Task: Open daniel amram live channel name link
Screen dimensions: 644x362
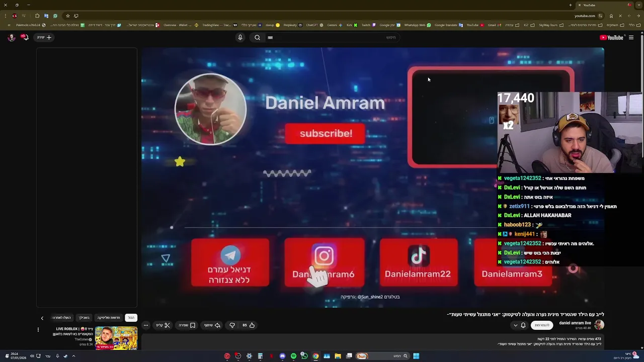Action: [575, 323]
